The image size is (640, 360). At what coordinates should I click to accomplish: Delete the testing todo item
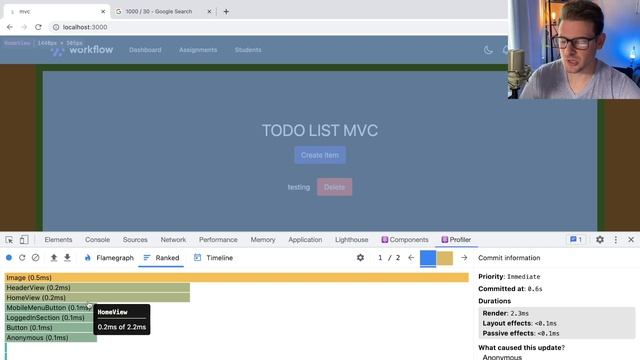coord(334,187)
